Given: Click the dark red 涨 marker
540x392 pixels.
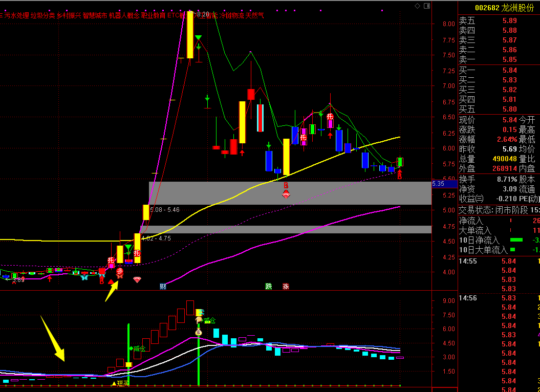Looking at the screenshot, I should pyautogui.click(x=286, y=286).
